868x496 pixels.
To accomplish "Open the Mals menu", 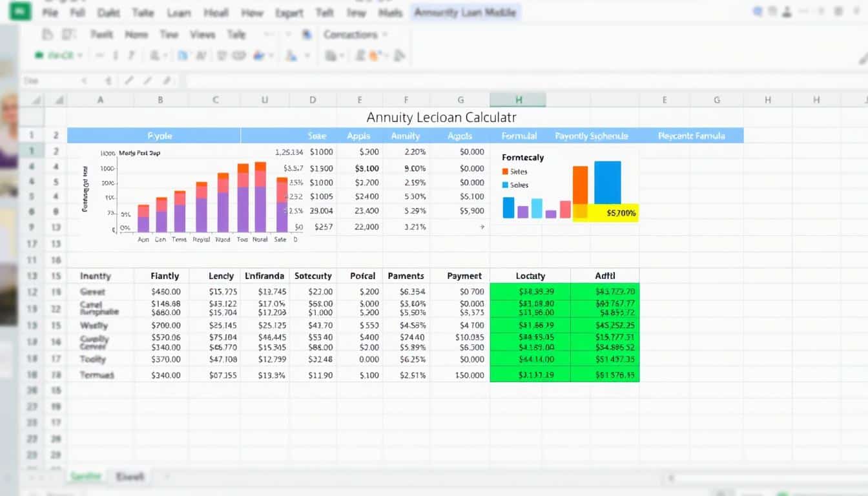I will (x=390, y=12).
